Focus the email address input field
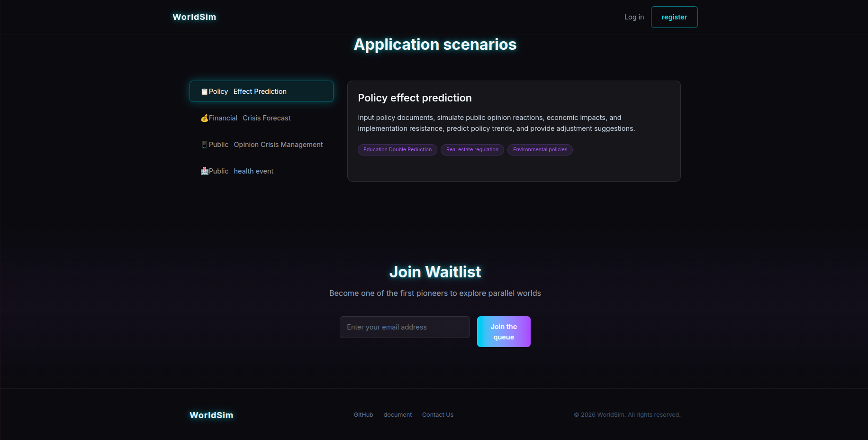The width and height of the screenshot is (868, 440). 405,327
